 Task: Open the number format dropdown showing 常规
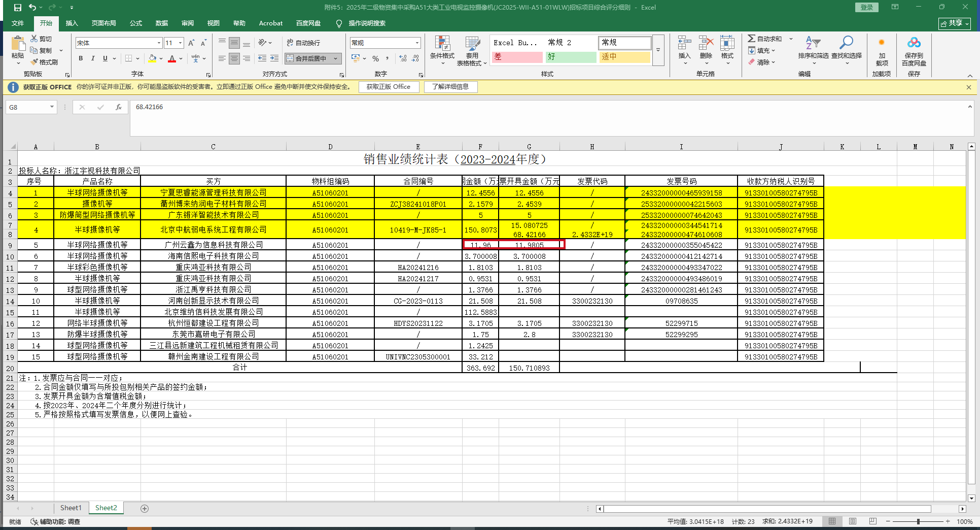417,43
